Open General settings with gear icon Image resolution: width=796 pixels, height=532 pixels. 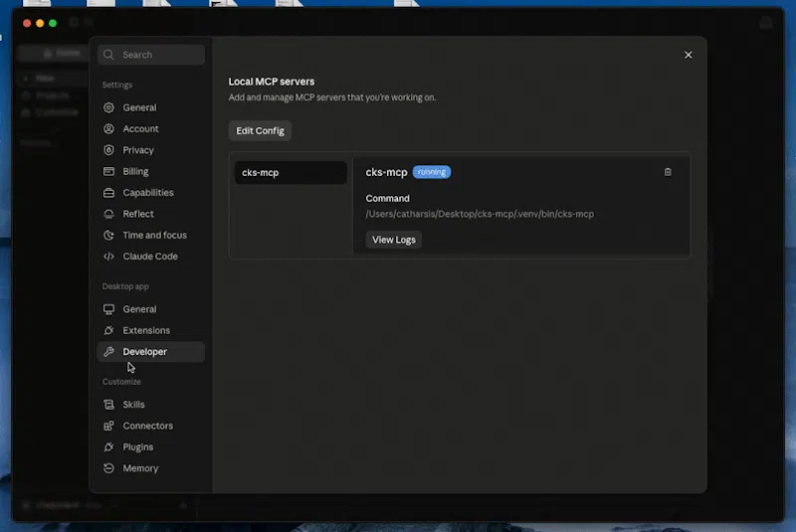108,107
